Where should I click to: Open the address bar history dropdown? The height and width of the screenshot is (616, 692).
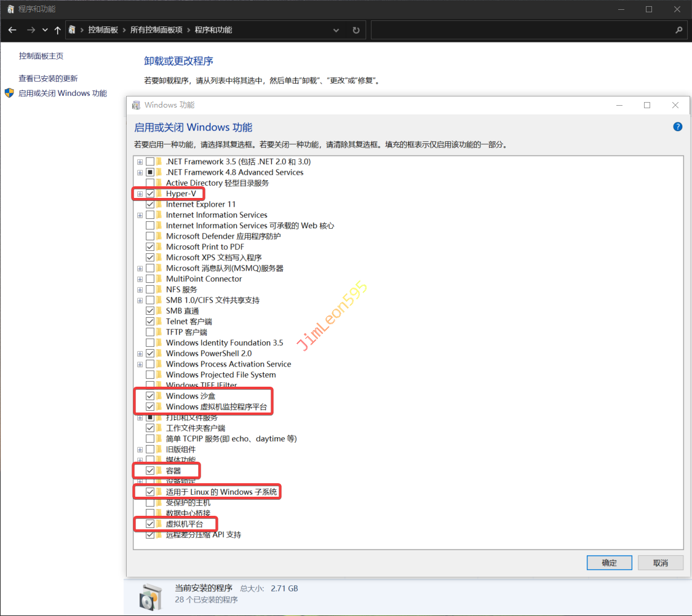(336, 30)
